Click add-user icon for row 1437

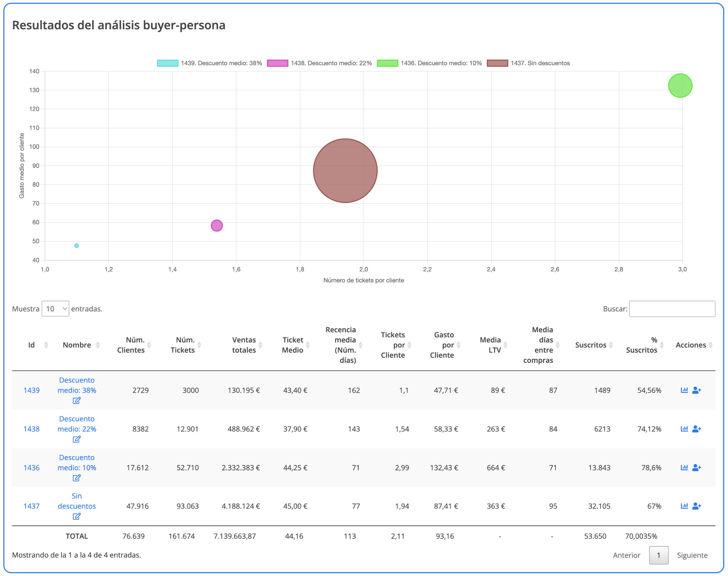[696, 506]
